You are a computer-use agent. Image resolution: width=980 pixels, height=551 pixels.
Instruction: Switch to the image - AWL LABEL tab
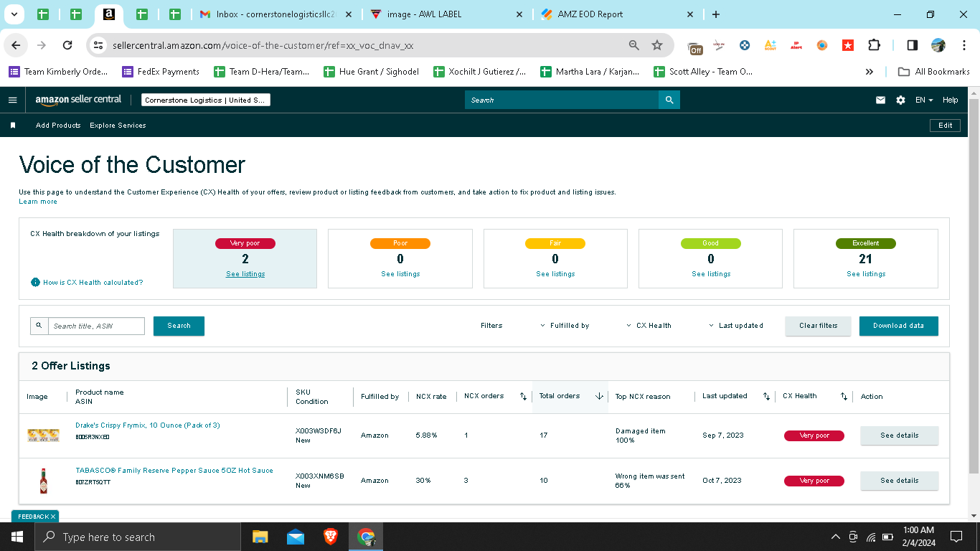(x=448, y=14)
